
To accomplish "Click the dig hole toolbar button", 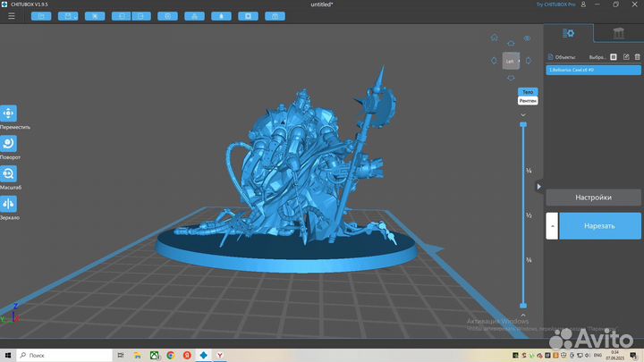I will pyautogui.click(x=248, y=16).
